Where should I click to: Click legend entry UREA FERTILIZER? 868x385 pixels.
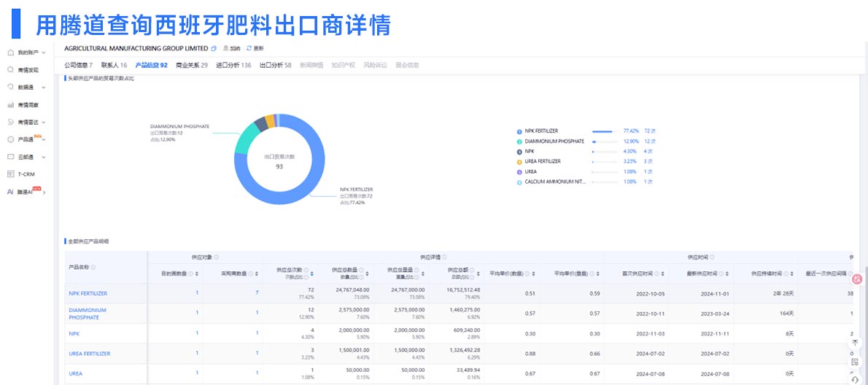[x=543, y=162]
